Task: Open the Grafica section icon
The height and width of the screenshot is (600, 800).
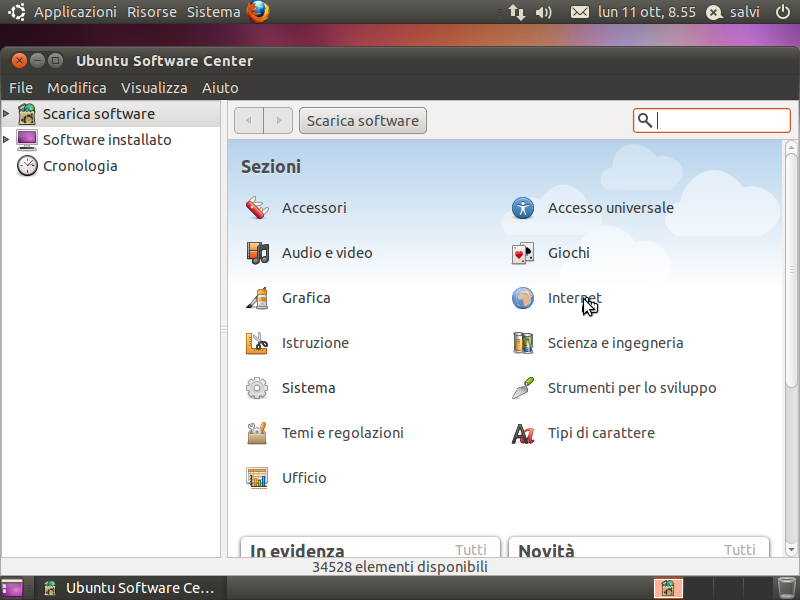Action: pyautogui.click(x=257, y=298)
